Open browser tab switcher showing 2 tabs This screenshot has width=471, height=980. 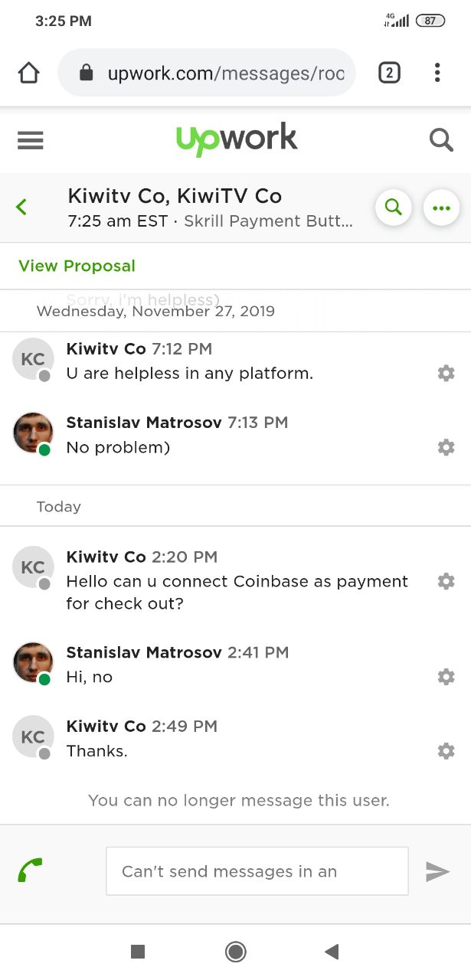[x=389, y=73]
